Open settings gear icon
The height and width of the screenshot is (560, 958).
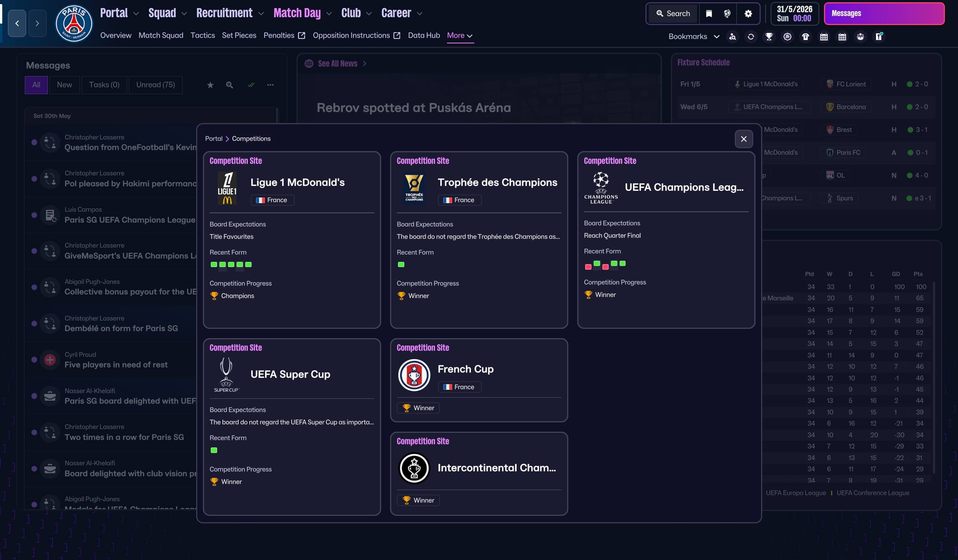(748, 14)
